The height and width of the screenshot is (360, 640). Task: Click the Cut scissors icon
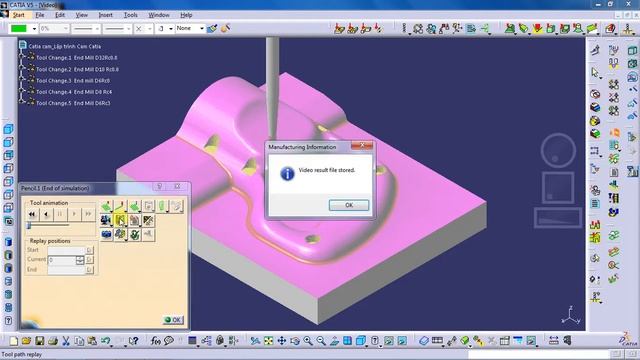point(66,341)
